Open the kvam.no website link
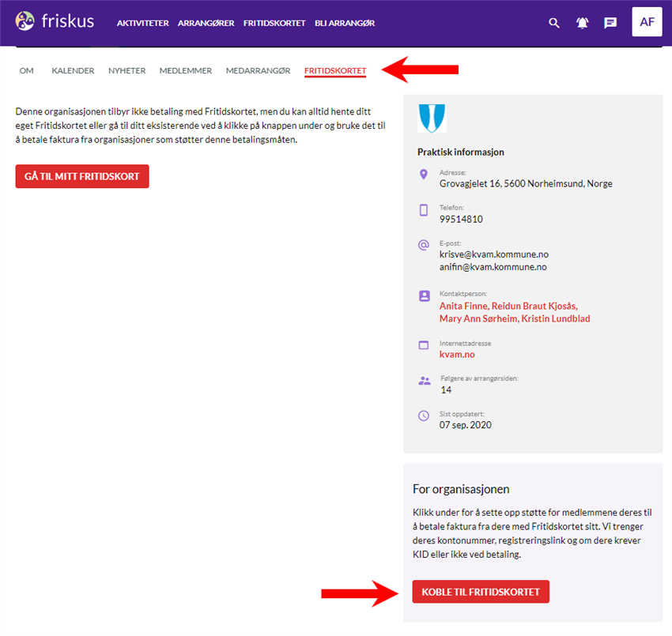The width and height of the screenshot is (672, 636). coord(457,354)
